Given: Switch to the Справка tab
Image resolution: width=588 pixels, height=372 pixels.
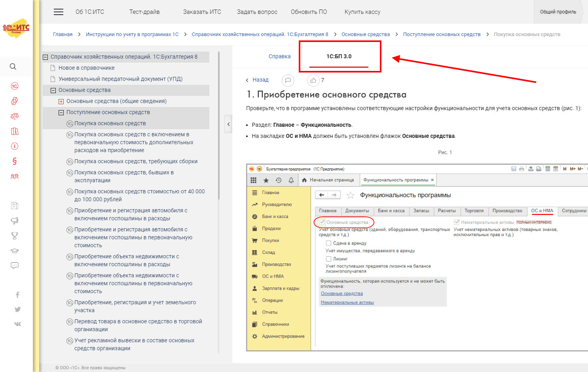Looking at the screenshot, I should click(279, 56).
